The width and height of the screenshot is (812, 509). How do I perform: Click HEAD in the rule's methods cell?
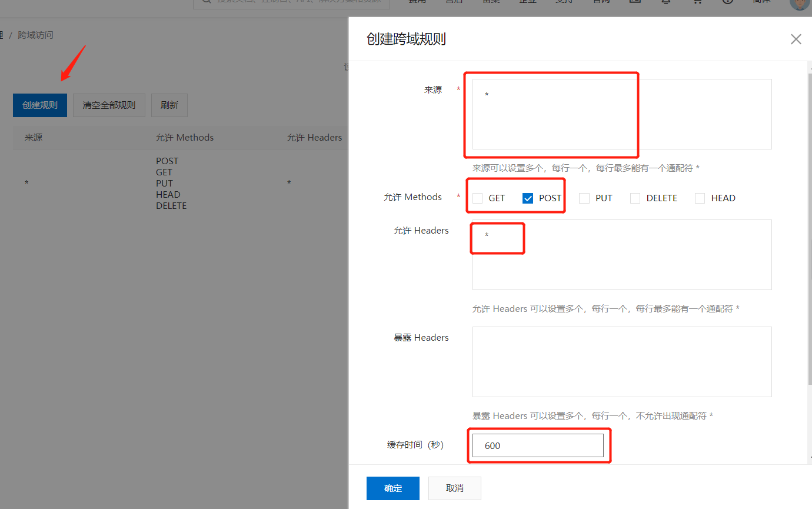pos(168,195)
